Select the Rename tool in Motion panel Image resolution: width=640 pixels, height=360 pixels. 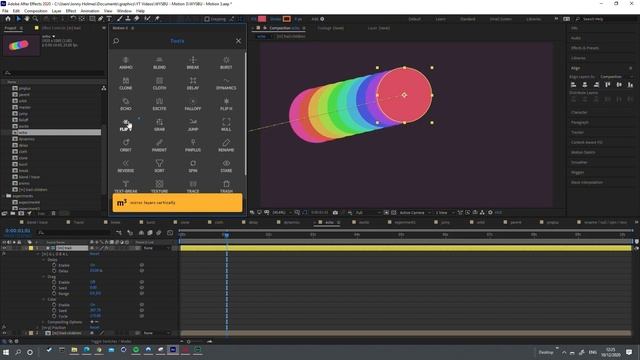point(226,146)
